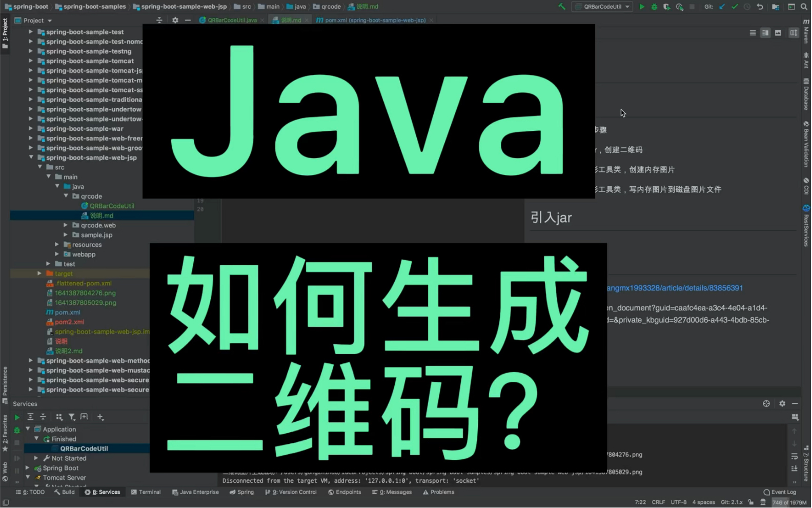Viewport: 812px width, 508px height.
Task: Select 1641387804276.png in project tree
Action: (85, 293)
